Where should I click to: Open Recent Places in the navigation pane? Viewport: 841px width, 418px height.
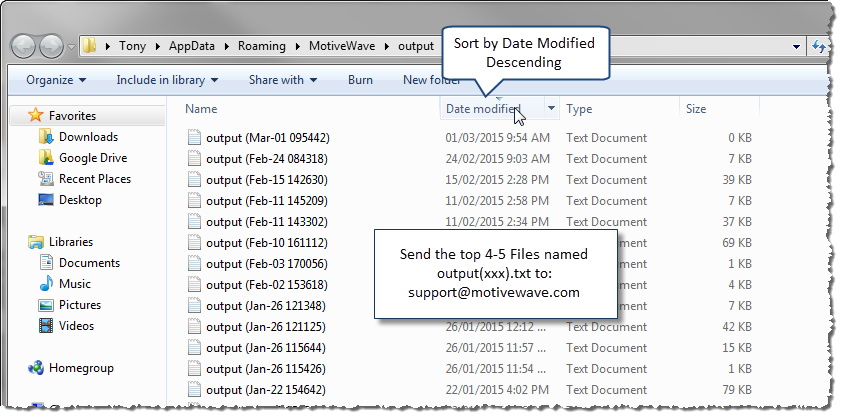click(95, 179)
